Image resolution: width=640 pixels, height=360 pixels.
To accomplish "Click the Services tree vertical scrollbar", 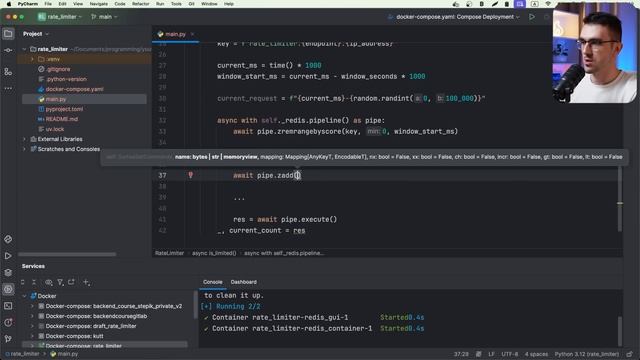I will pyautogui.click(x=195, y=304).
